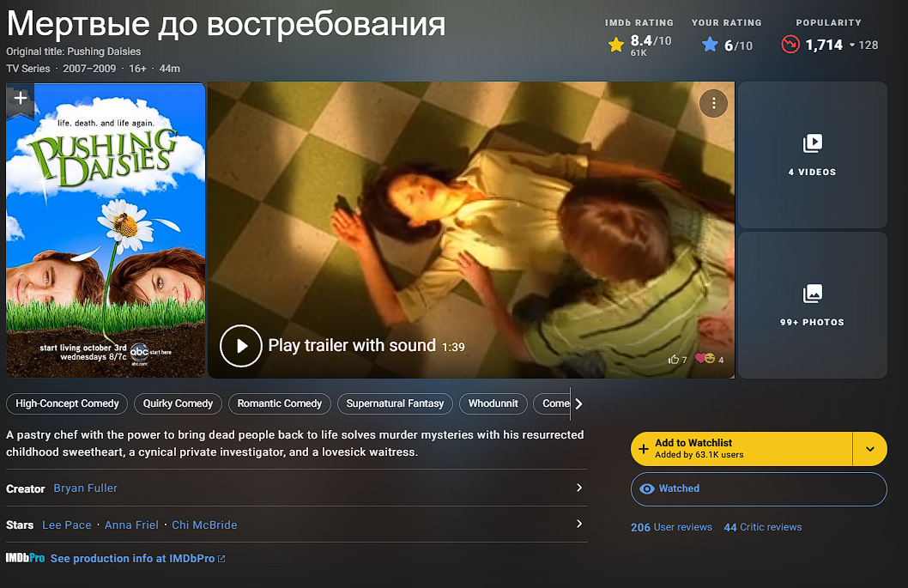Open the 99+ Photos gallery

click(x=813, y=306)
